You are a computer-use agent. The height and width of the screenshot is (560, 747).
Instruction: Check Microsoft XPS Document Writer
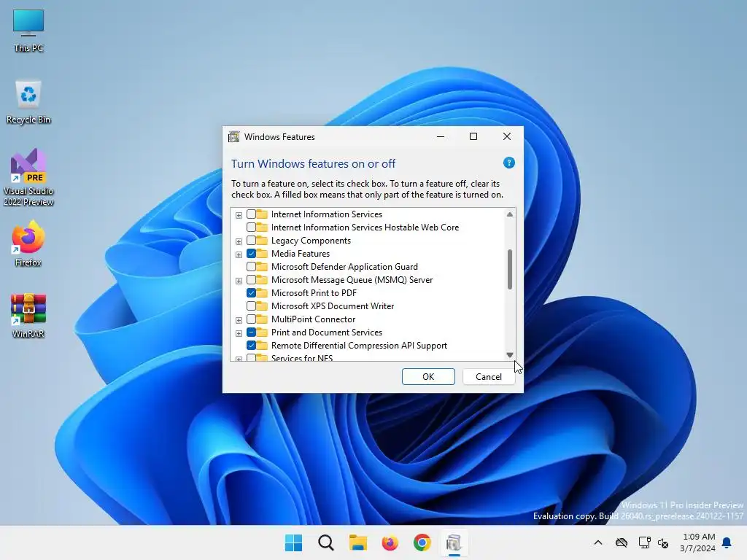(251, 306)
